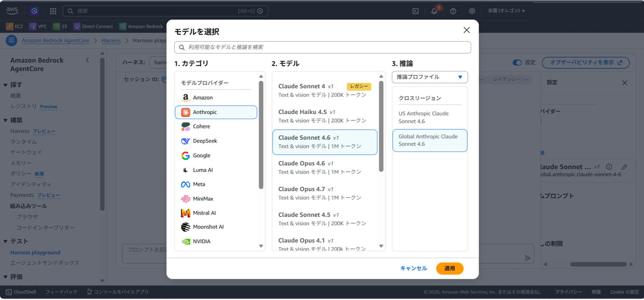Show info for the Claude Sonnet model
Image resolution: width=644 pixels, height=300 pixels.
(x=609, y=167)
